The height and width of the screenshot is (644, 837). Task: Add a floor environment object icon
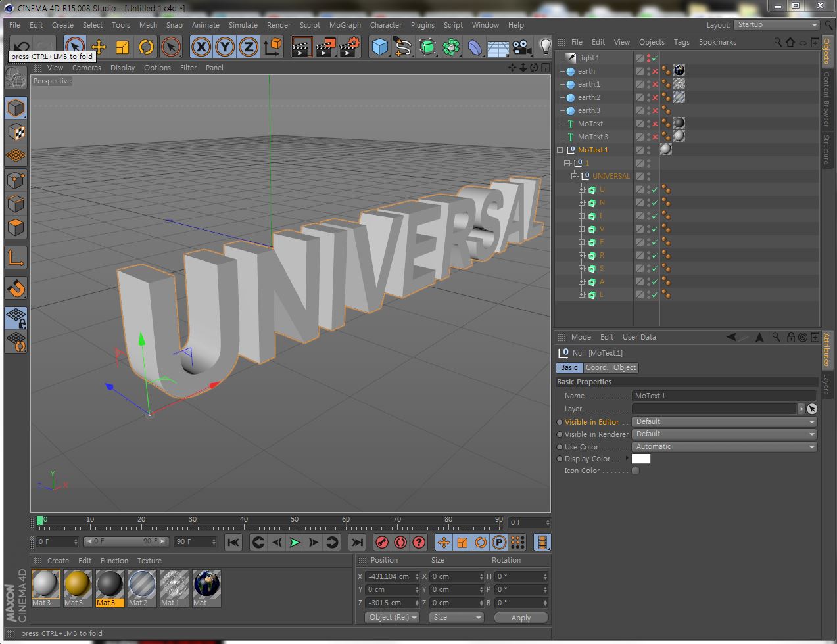pyautogui.click(x=498, y=47)
